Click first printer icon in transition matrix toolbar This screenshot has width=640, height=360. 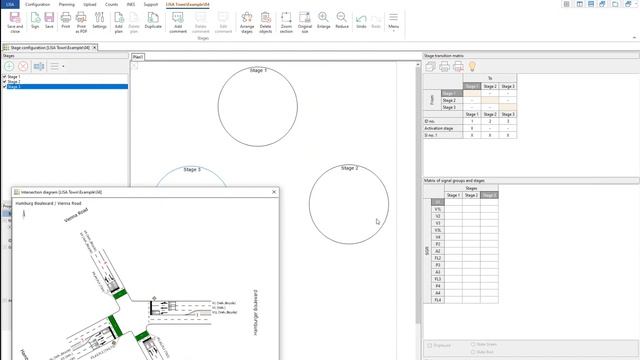pos(444,66)
